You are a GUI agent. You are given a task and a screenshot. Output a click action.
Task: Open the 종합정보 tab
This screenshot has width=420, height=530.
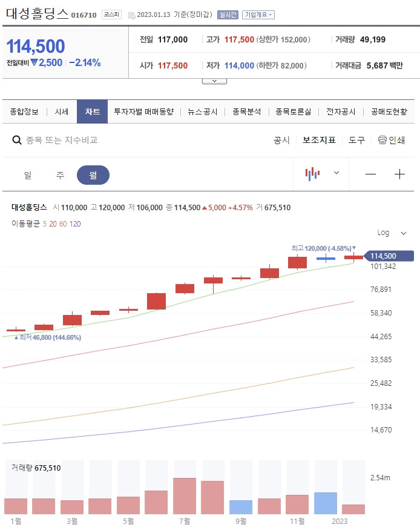click(x=24, y=111)
